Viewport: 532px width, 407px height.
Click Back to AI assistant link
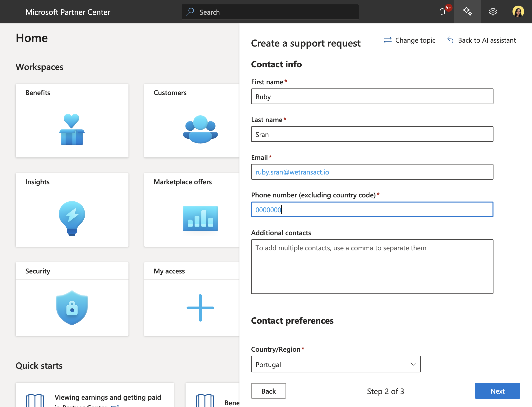(x=487, y=40)
